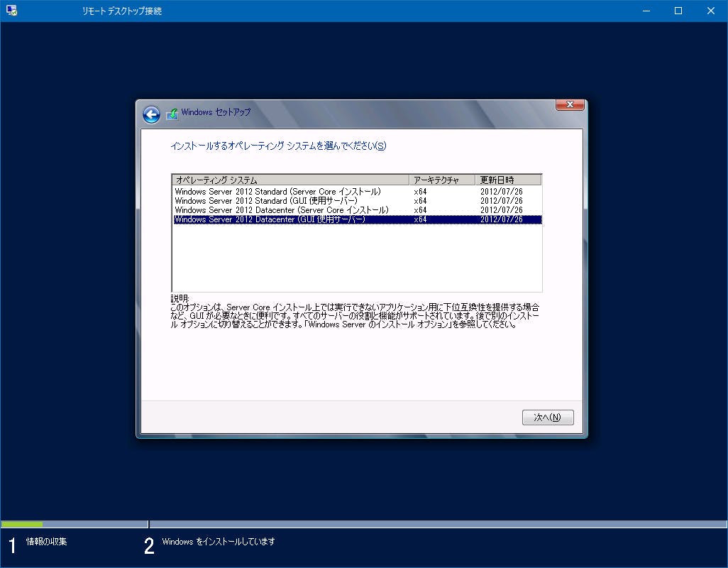This screenshot has width=728, height=568.
Task: Click the オペレーティング システム column header
Action: click(291, 180)
